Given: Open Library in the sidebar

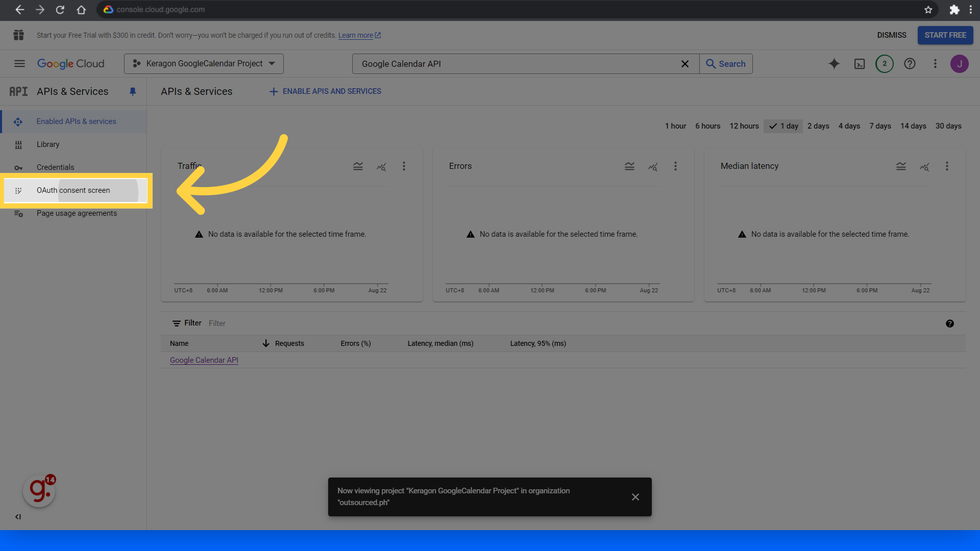Looking at the screenshot, I should (x=73, y=144).
